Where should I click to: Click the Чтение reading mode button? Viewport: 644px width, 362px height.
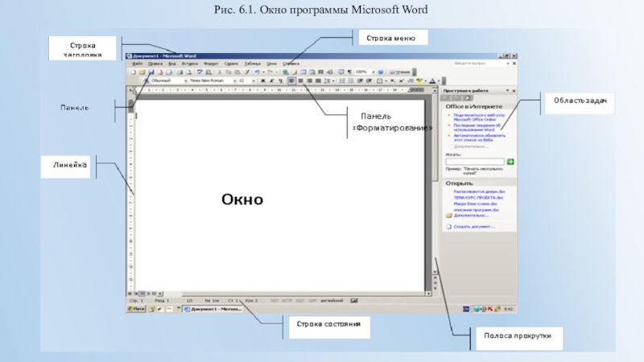(x=399, y=72)
